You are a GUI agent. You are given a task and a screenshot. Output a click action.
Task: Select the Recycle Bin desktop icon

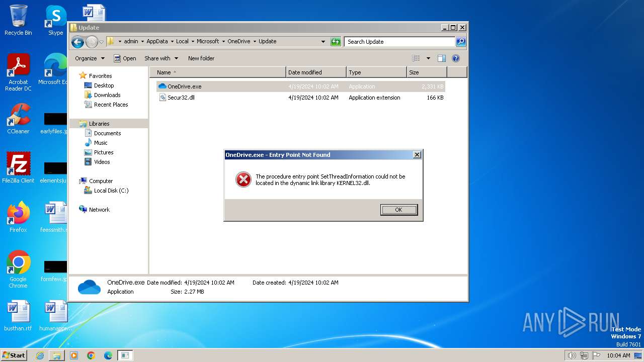[18, 20]
